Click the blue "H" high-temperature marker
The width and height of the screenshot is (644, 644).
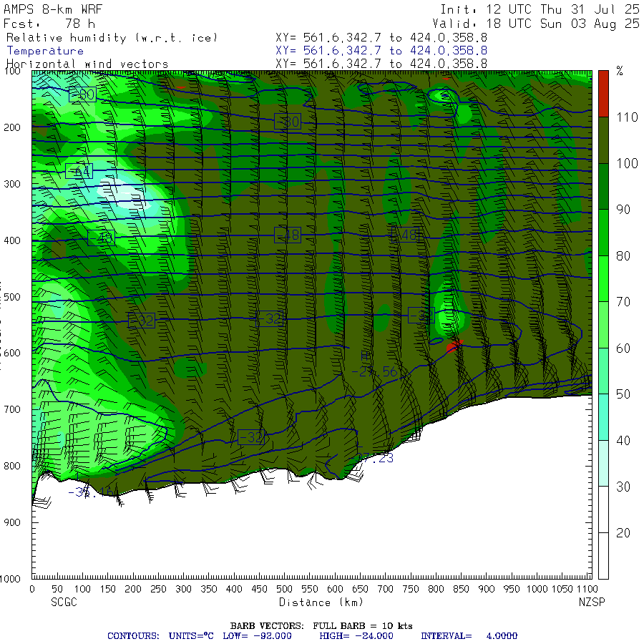[365, 356]
